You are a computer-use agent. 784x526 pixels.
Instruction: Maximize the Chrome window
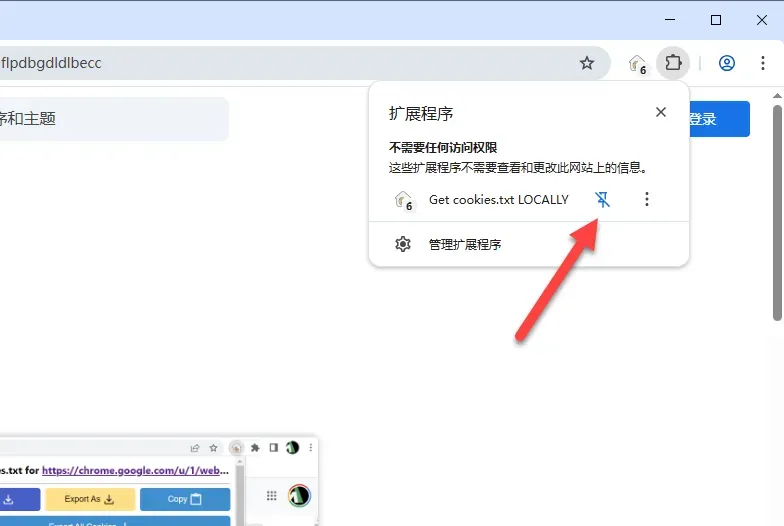pyautogui.click(x=716, y=20)
